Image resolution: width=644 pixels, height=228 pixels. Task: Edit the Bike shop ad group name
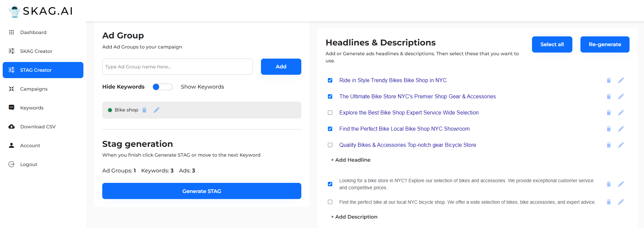pyautogui.click(x=156, y=110)
